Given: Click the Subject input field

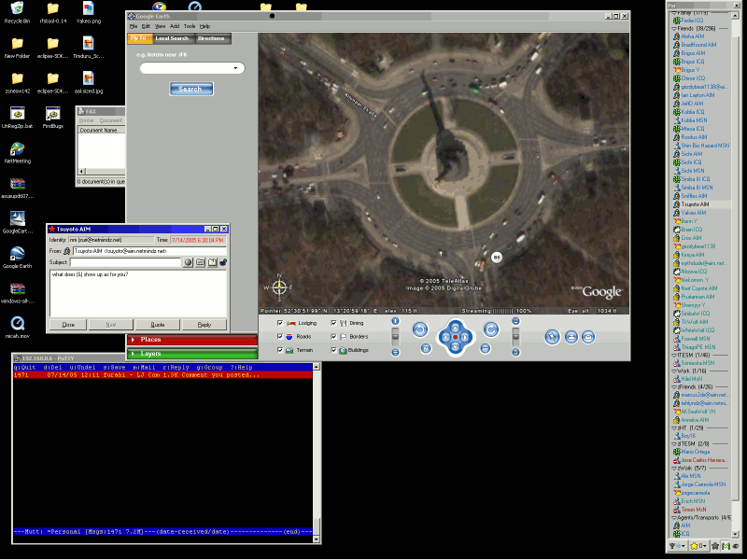Looking at the screenshot, I should (x=124, y=262).
